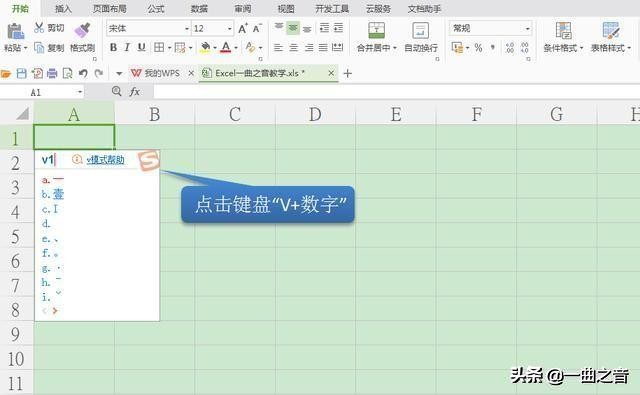Apply the red font color A
640x395 pixels.
click(x=226, y=48)
